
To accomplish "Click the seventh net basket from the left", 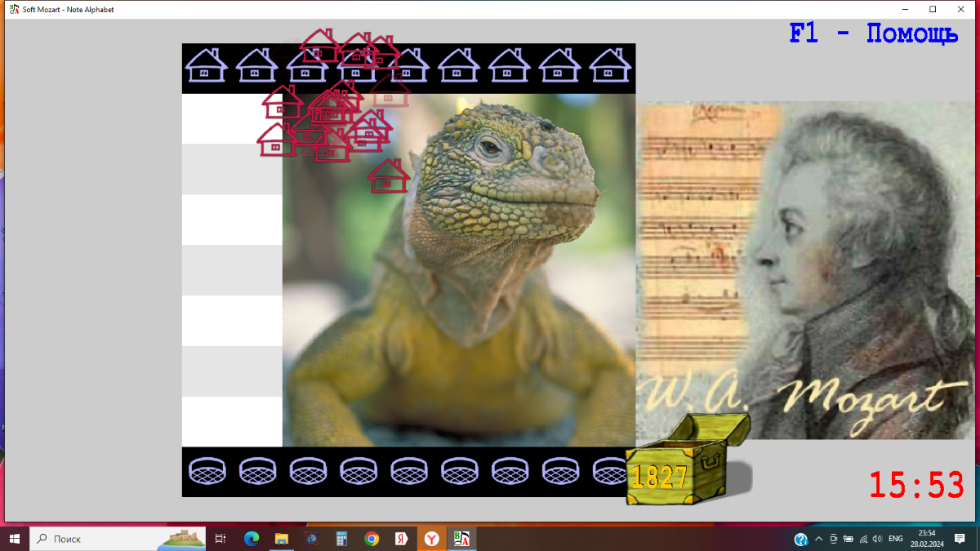I will 511,471.
